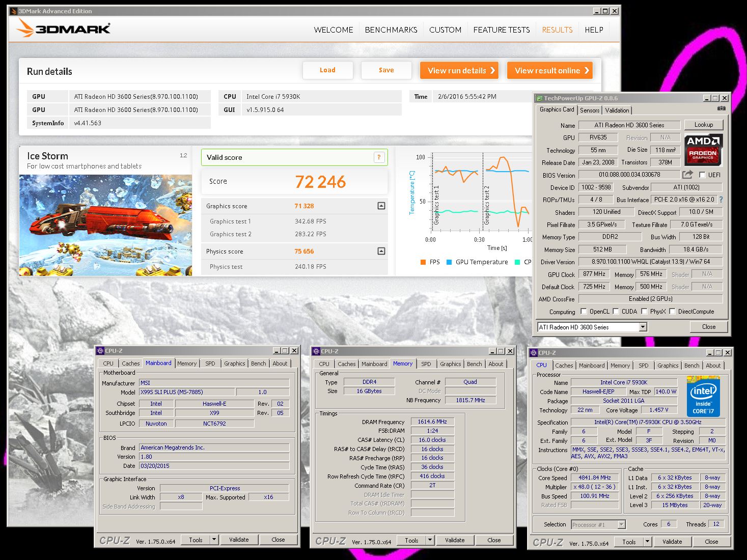Click the cyan CPU legend marker
Screen dimensions: 747x560
(x=517, y=262)
